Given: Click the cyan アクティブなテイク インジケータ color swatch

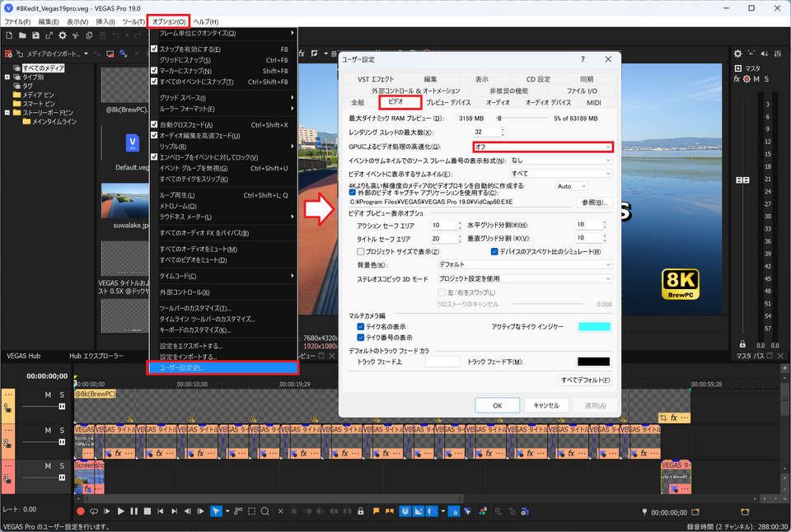Looking at the screenshot, I should coord(594,327).
